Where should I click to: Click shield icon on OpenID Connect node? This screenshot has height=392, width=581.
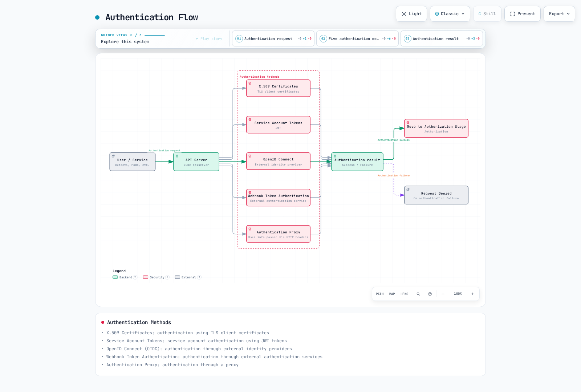[250, 156]
